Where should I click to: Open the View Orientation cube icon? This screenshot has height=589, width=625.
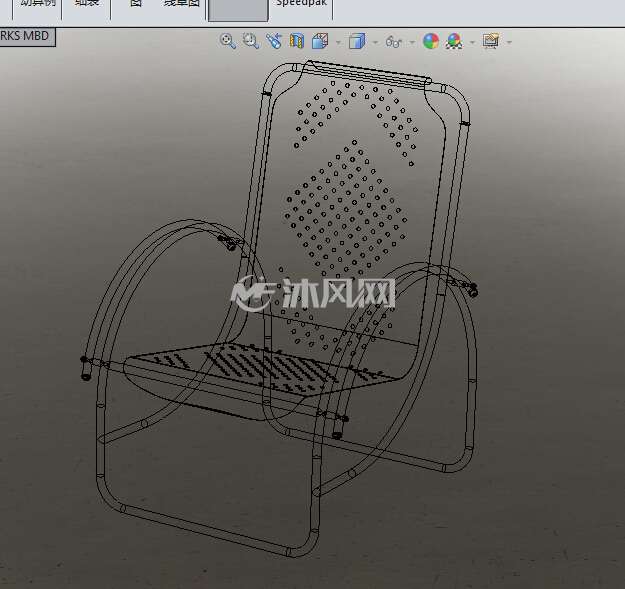pos(320,41)
